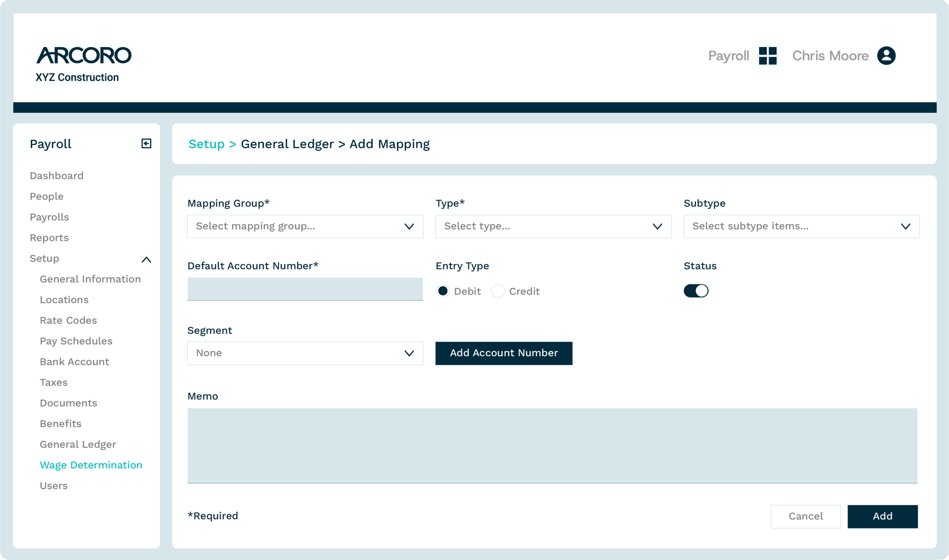Open the Segment dropdown
This screenshot has width=949, height=560.
(x=305, y=353)
